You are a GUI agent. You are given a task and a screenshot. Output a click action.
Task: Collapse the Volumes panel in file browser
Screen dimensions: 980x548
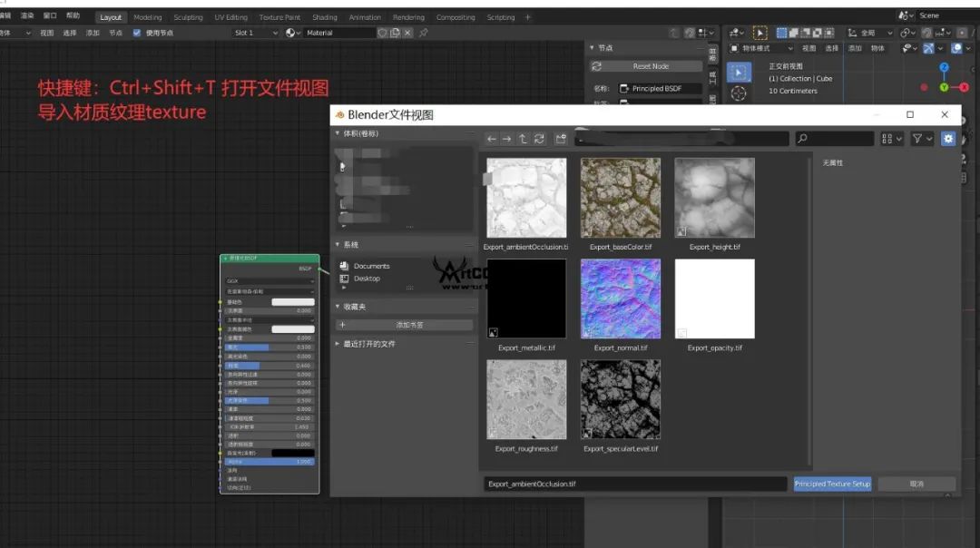(338, 133)
